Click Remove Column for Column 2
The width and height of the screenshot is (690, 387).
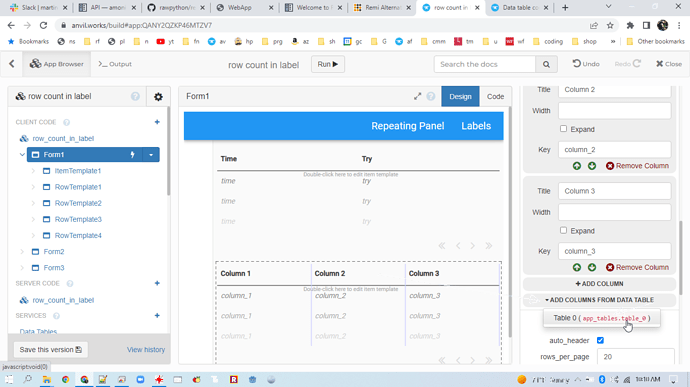coord(637,166)
